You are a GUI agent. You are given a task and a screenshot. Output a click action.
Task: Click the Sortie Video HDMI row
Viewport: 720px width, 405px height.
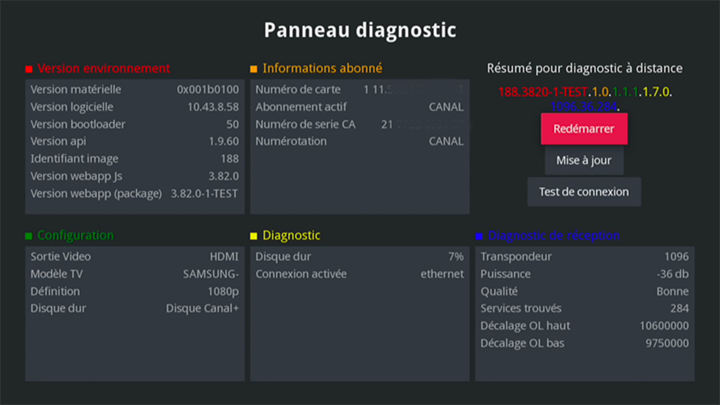click(134, 256)
